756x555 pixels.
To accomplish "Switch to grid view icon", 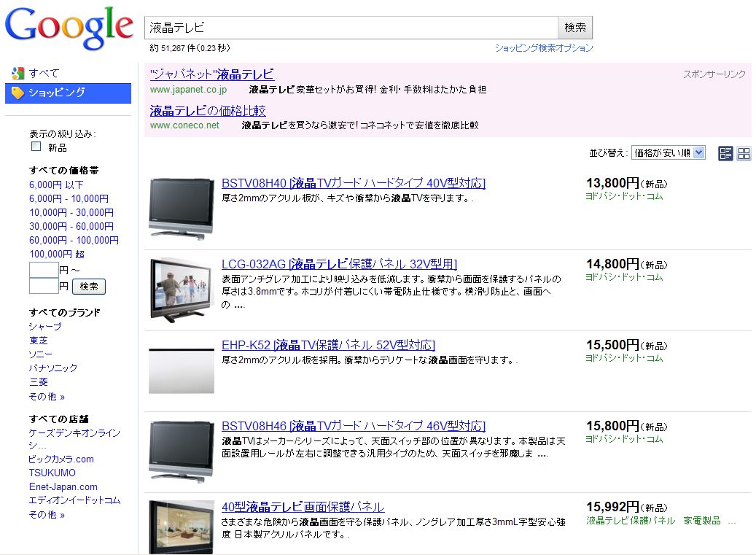I will (x=744, y=153).
